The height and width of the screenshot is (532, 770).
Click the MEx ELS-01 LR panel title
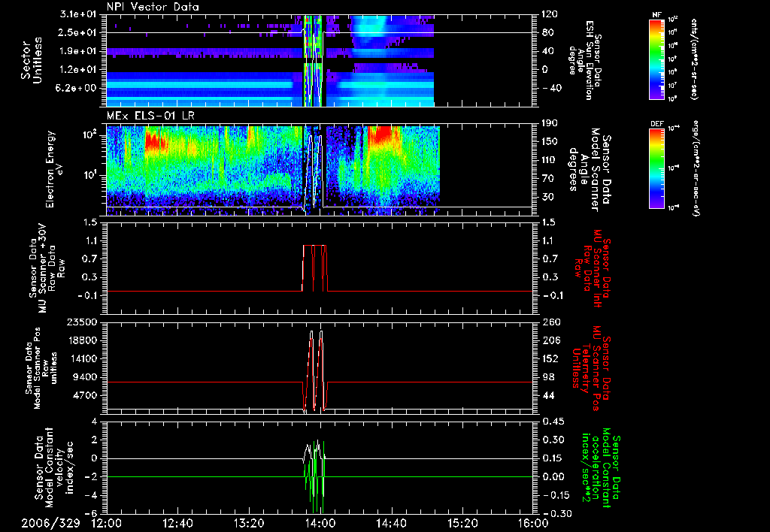tap(149, 116)
